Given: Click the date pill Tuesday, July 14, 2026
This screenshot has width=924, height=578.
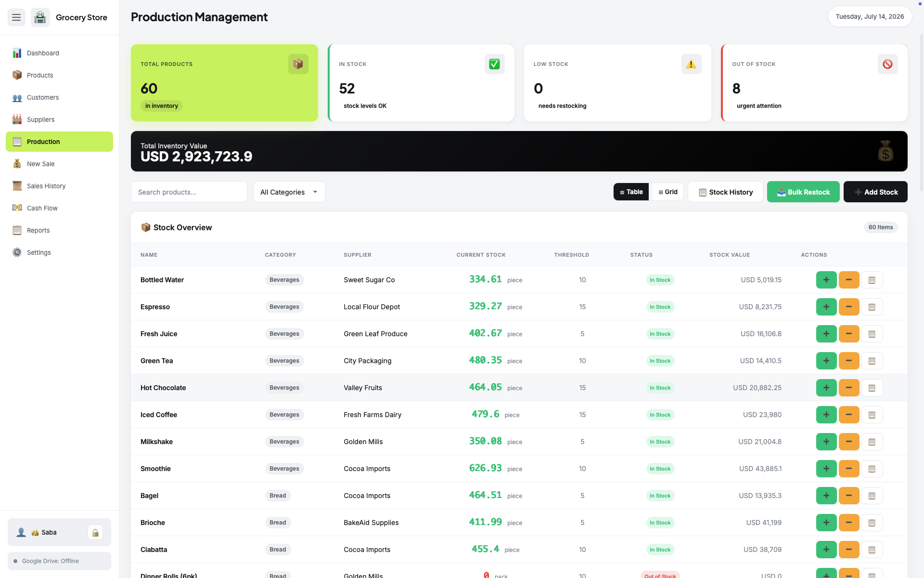Looking at the screenshot, I should (x=870, y=16).
